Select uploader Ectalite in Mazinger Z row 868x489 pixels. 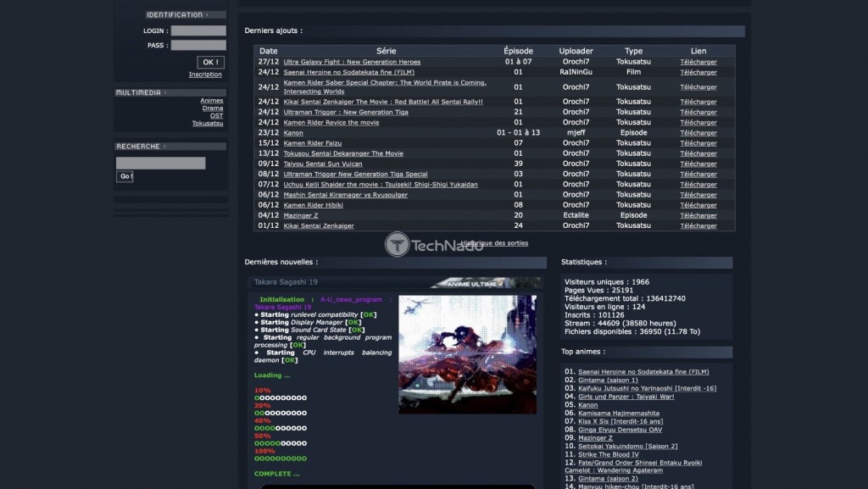click(x=576, y=215)
